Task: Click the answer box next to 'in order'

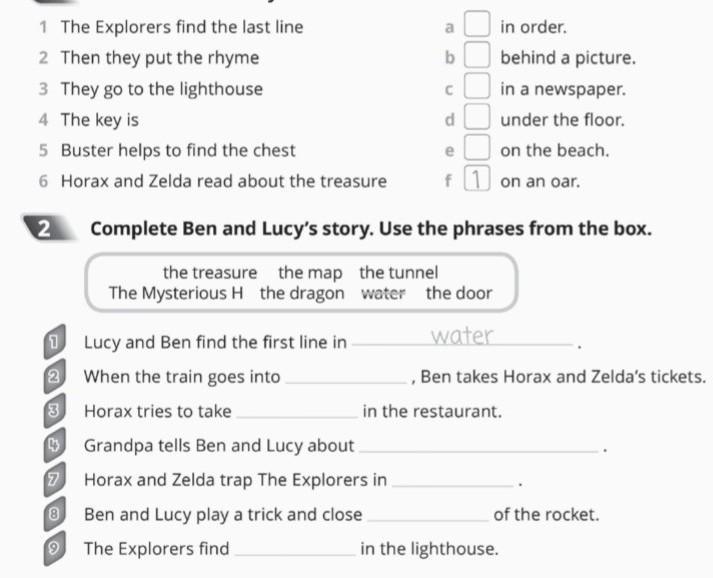Action: tap(480, 26)
